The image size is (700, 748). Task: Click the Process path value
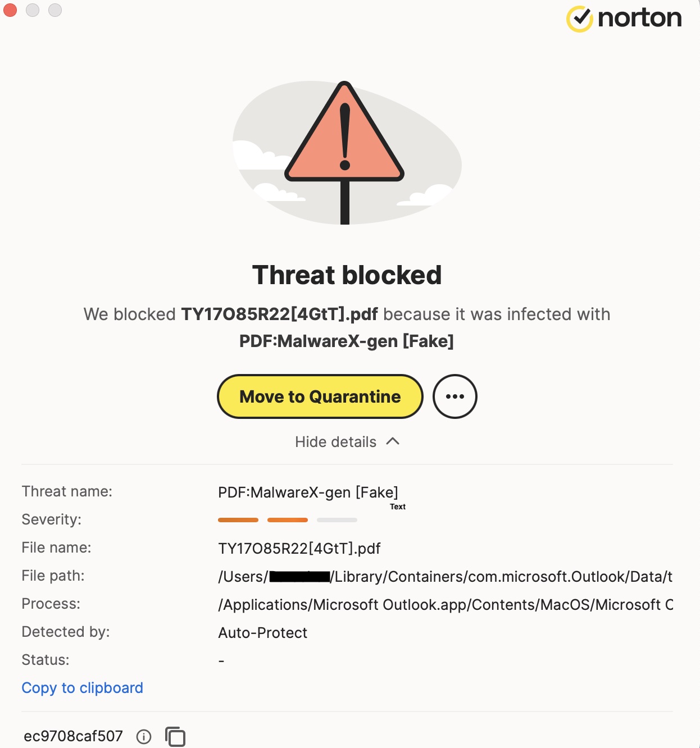[x=445, y=605]
